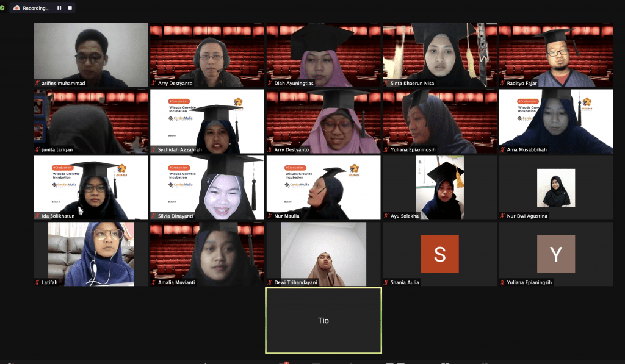Select Arry Destyanto's video with the headset

(208, 55)
